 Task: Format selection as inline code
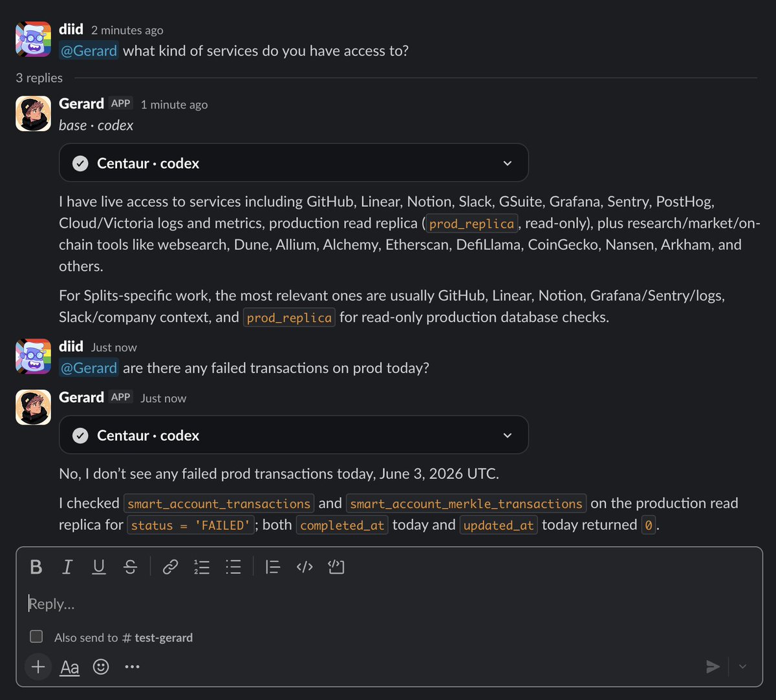click(x=305, y=567)
